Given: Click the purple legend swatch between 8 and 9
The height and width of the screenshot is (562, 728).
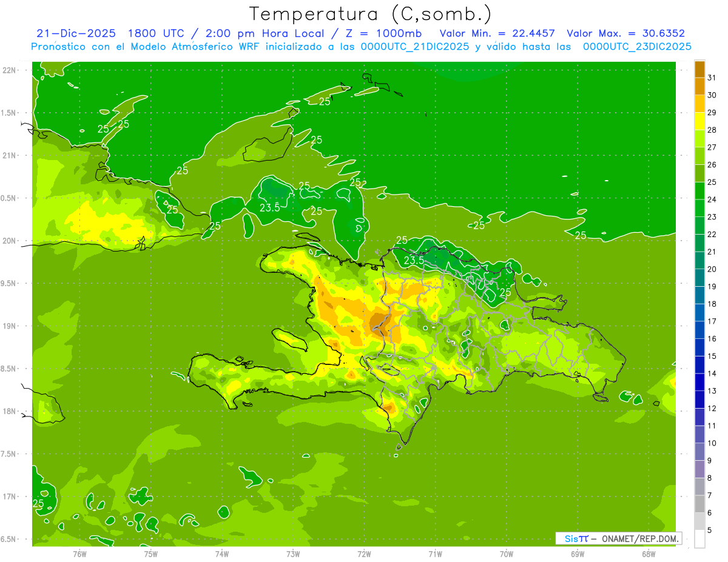Looking at the screenshot, I should (x=699, y=469).
